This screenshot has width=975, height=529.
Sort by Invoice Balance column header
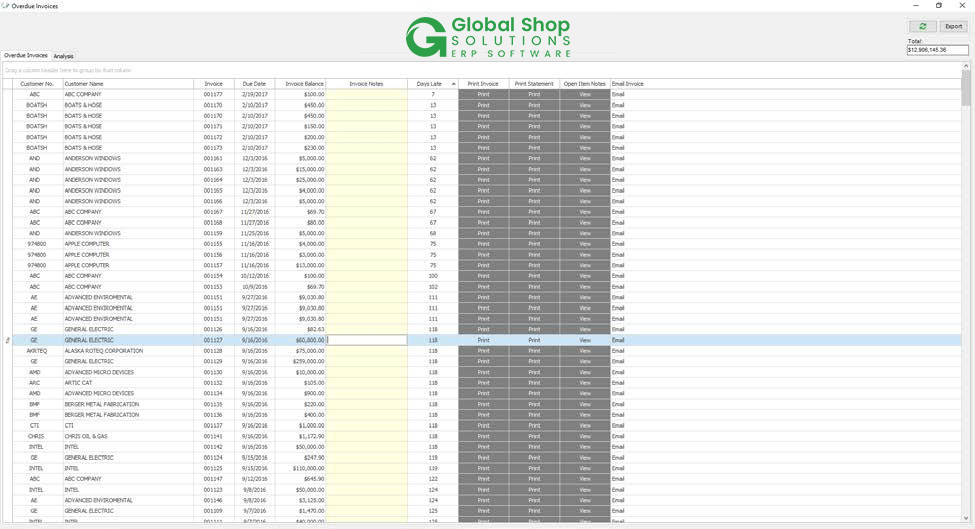click(300, 84)
